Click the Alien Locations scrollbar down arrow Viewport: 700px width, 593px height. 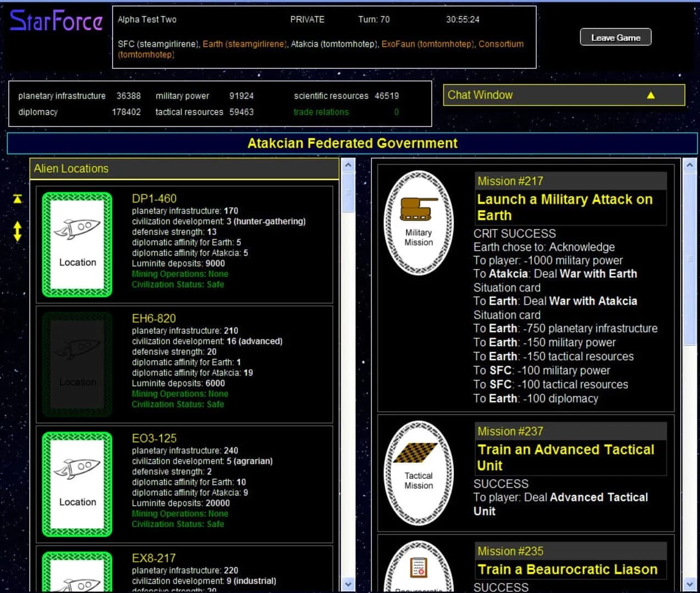click(x=348, y=584)
